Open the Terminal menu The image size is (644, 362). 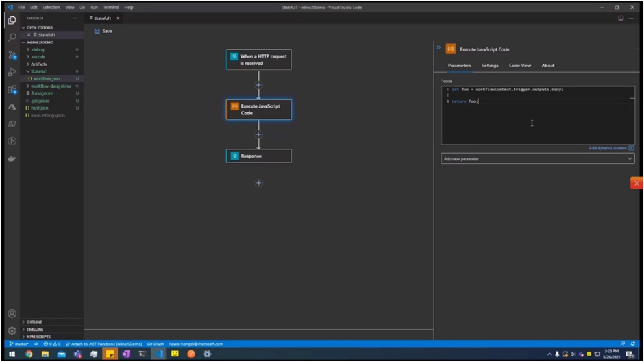[111, 7]
